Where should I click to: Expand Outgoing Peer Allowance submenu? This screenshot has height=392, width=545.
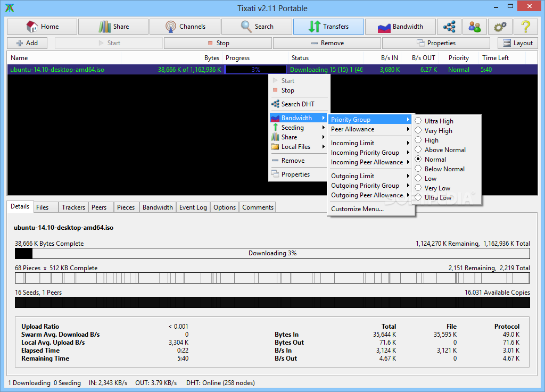(370, 195)
